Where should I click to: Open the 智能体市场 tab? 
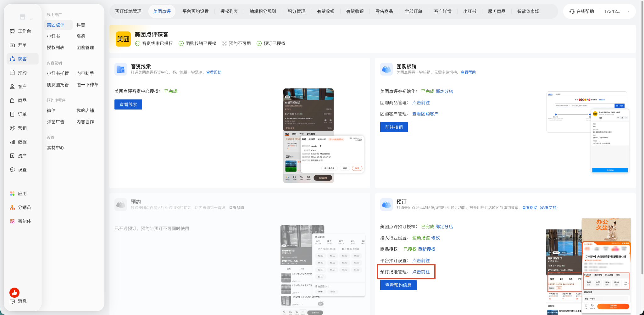coord(528,11)
